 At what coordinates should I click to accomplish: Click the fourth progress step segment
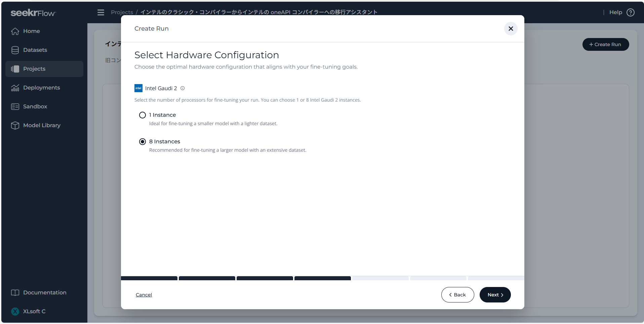(x=323, y=278)
